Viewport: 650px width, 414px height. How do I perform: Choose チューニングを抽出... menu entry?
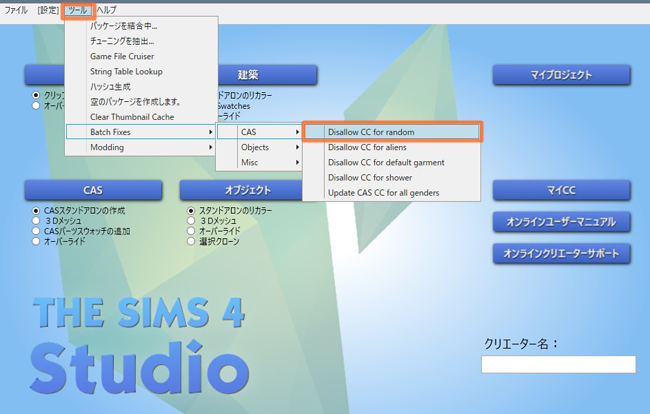click(x=141, y=41)
